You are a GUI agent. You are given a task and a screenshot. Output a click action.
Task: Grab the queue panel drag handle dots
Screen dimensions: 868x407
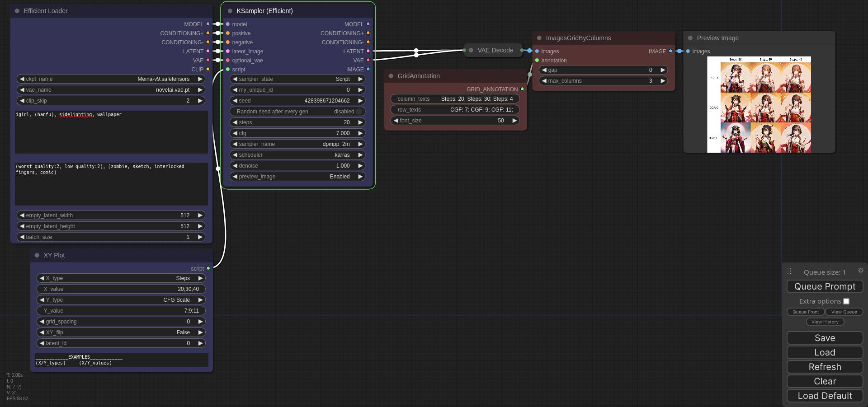click(x=789, y=271)
